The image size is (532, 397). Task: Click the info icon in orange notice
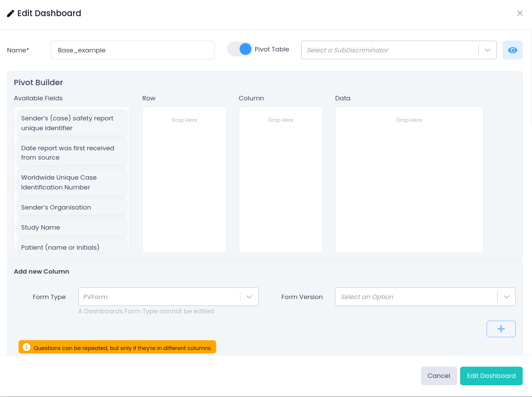[x=27, y=348]
